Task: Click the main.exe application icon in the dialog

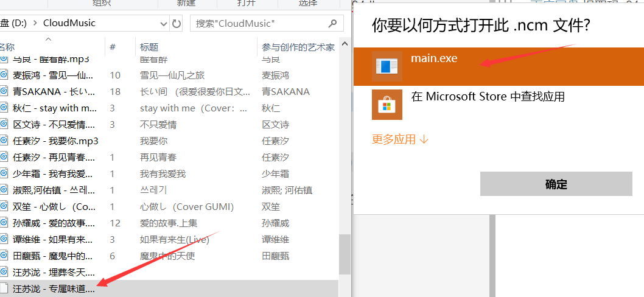Action: [x=387, y=66]
